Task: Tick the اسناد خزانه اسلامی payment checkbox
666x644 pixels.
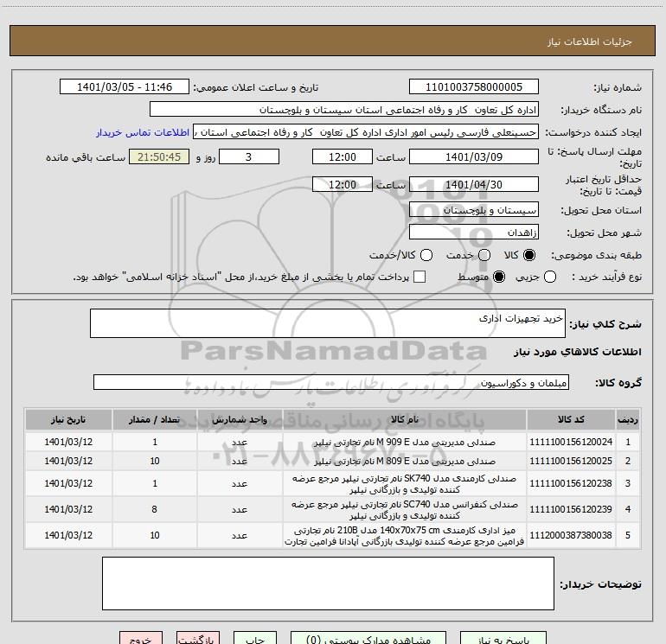Action: pyautogui.click(x=419, y=277)
